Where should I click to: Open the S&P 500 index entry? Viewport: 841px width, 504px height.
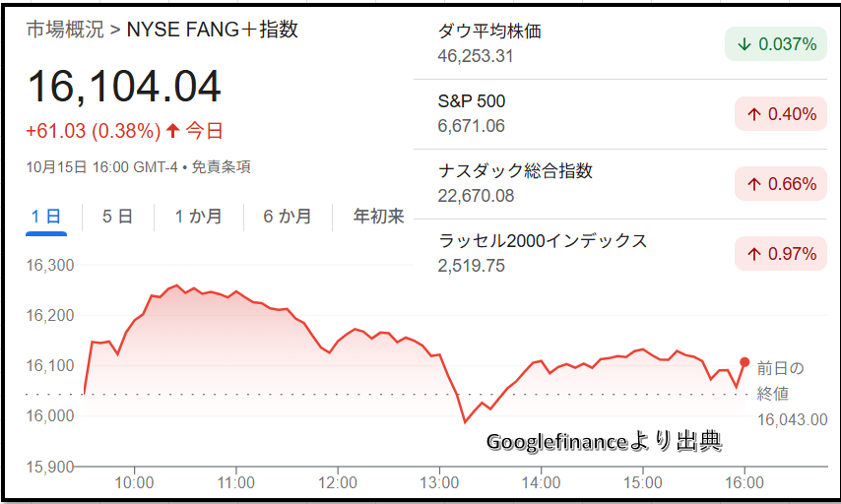click(x=472, y=101)
